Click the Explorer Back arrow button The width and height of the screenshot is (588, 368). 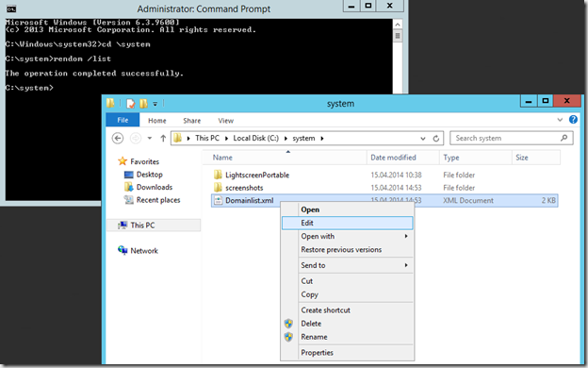click(118, 138)
